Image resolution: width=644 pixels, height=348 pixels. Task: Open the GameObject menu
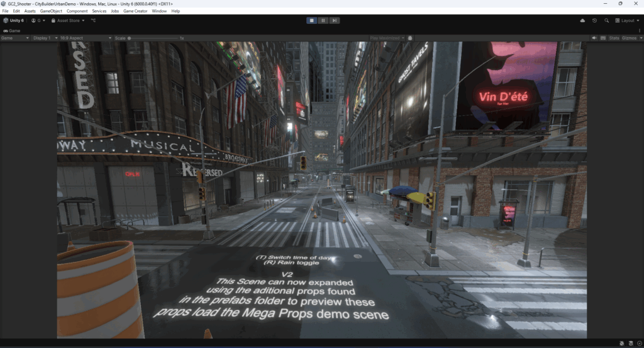(x=51, y=11)
